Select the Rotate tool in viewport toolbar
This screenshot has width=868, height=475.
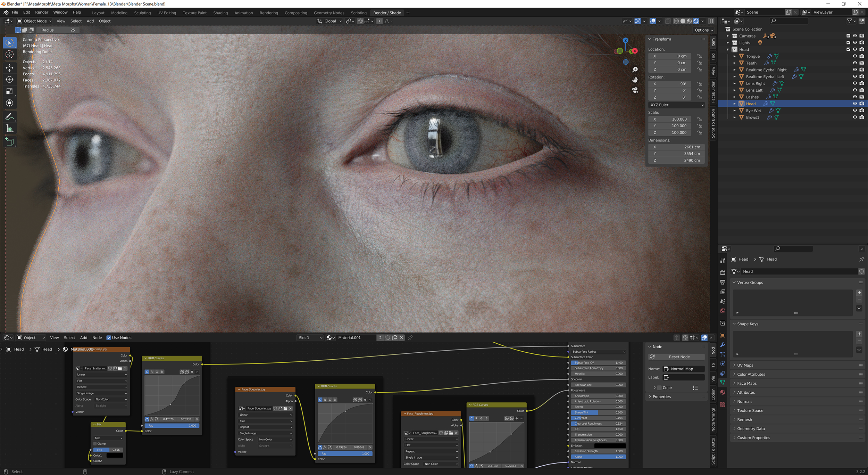tap(9, 80)
